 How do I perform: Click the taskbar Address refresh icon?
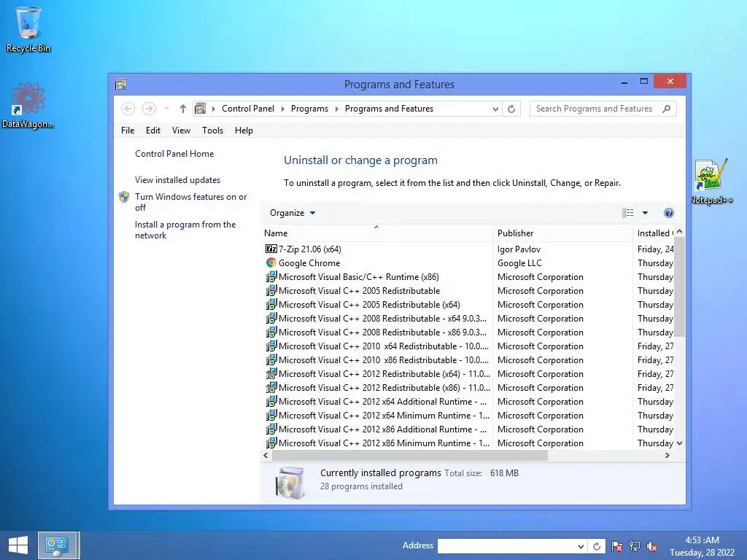(597, 546)
